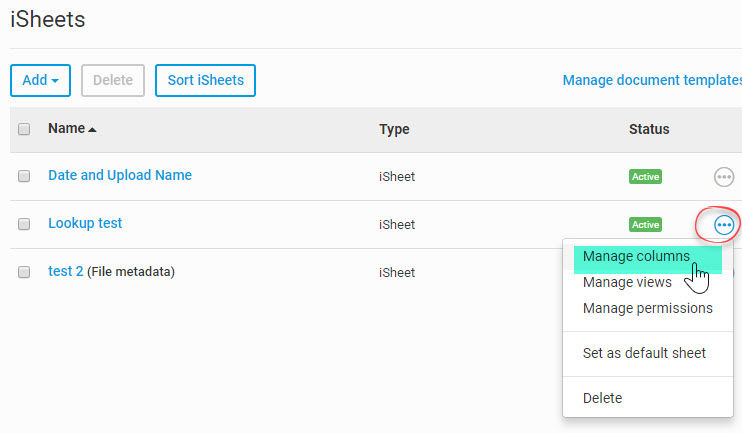Check the Date and Upload Name checkbox
Screen dimensions: 742x433
[x=24, y=176]
